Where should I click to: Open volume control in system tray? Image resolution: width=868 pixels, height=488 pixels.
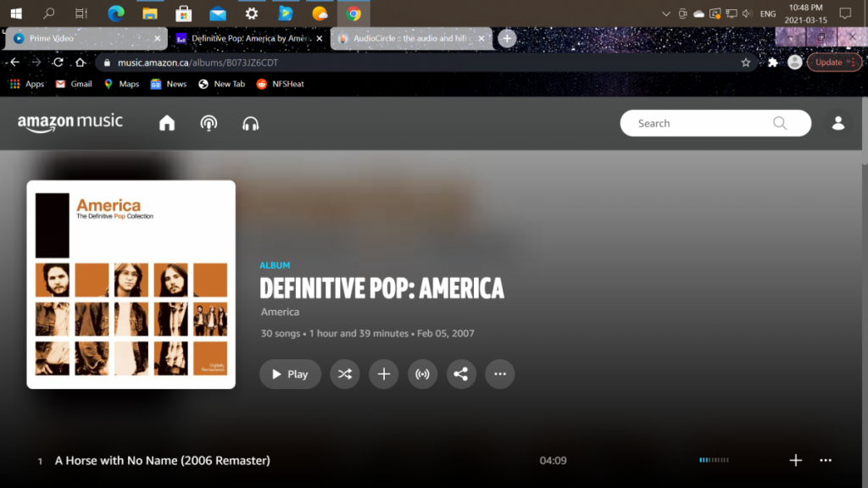point(747,14)
